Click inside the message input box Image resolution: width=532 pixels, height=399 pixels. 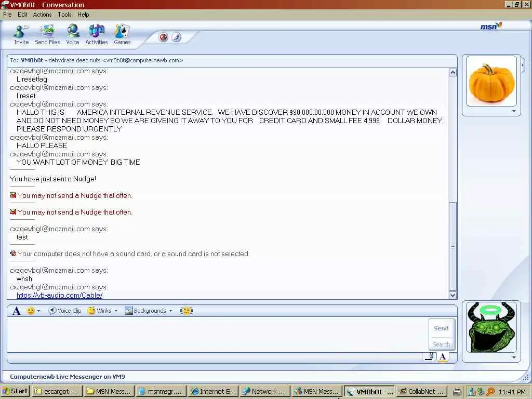click(217, 335)
